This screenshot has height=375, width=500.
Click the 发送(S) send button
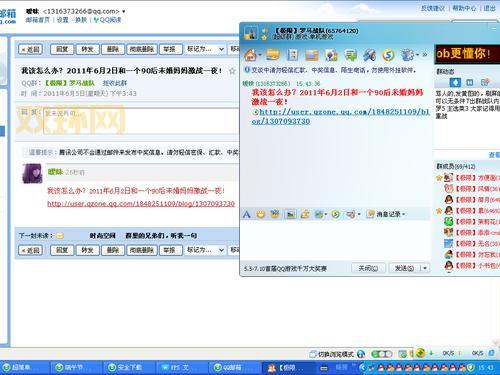pyautogui.click(x=404, y=268)
